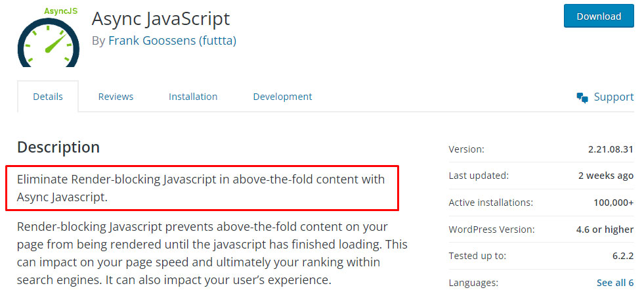Click the 100,000+ active installations value
The image size is (644, 290).
614,203
